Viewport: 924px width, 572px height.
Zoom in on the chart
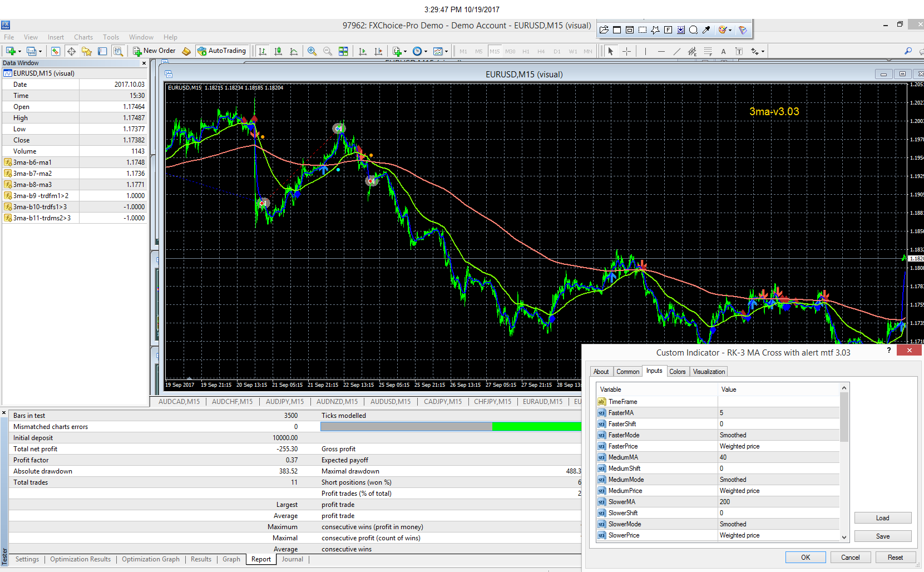point(312,51)
